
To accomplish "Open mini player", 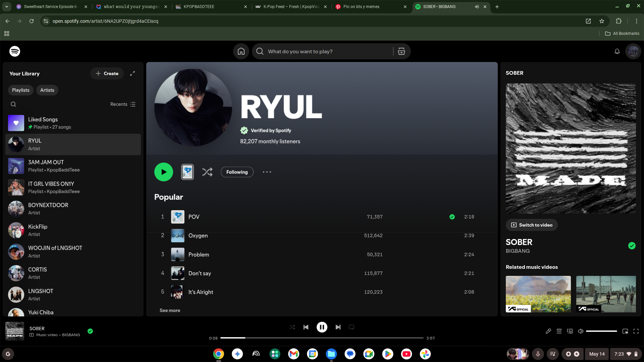I will [x=625, y=331].
